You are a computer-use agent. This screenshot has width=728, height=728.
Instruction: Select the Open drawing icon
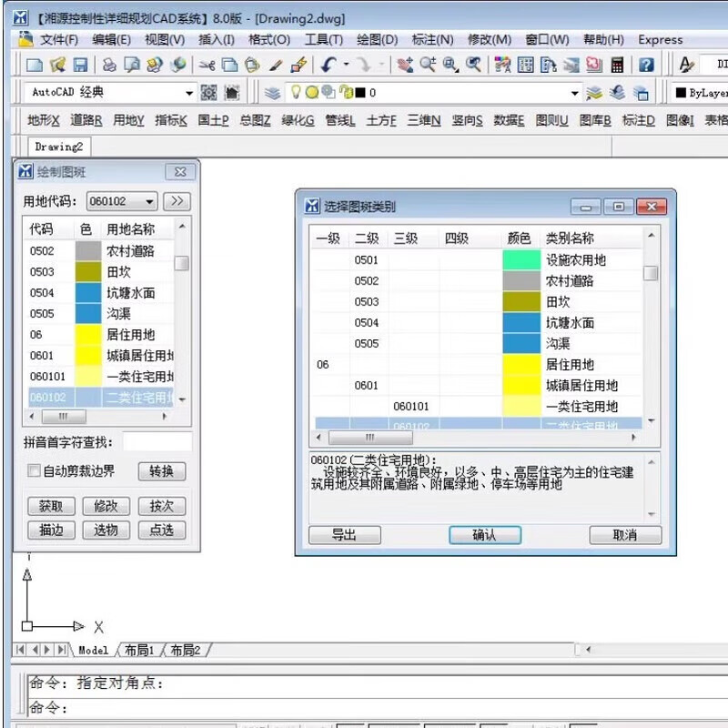tap(55, 64)
